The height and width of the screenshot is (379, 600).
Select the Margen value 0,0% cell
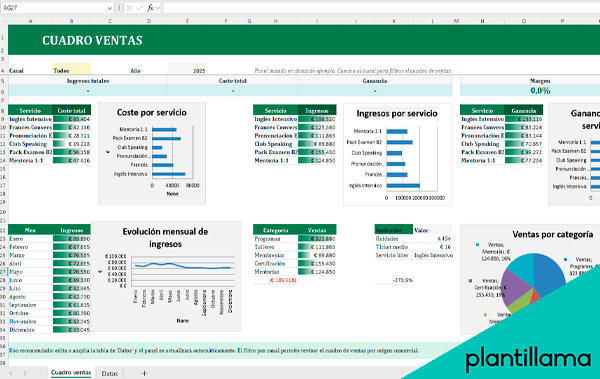pos(540,91)
